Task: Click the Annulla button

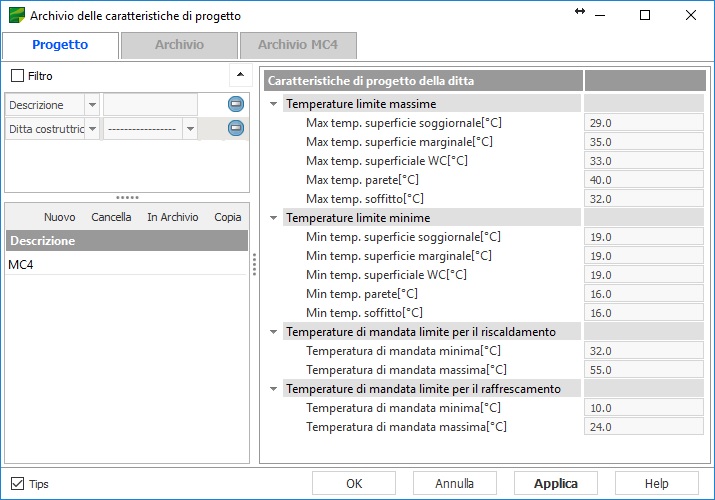Action: pyautogui.click(x=455, y=483)
